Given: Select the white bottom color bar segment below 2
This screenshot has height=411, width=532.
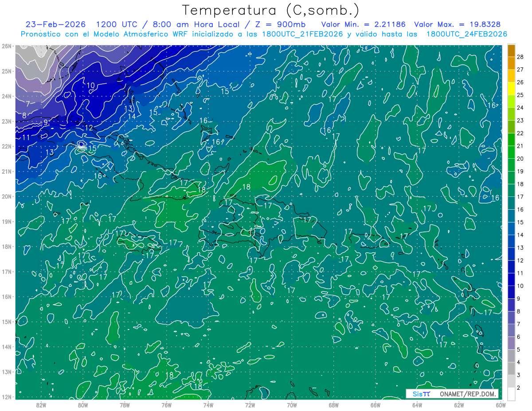Looking at the screenshot, I should [511, 394].
